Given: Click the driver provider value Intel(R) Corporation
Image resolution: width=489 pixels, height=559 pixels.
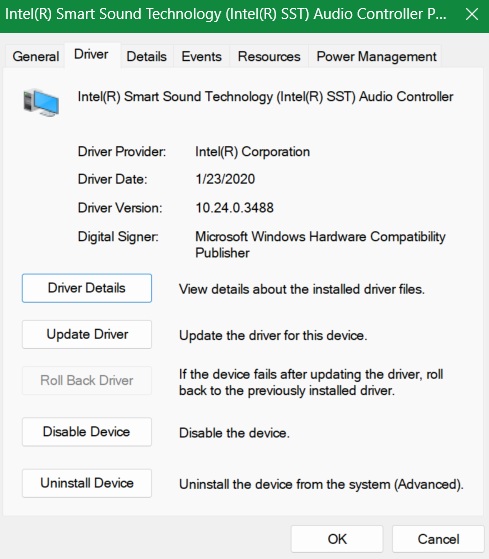Looking at the screenshot, I should [252, 152].
